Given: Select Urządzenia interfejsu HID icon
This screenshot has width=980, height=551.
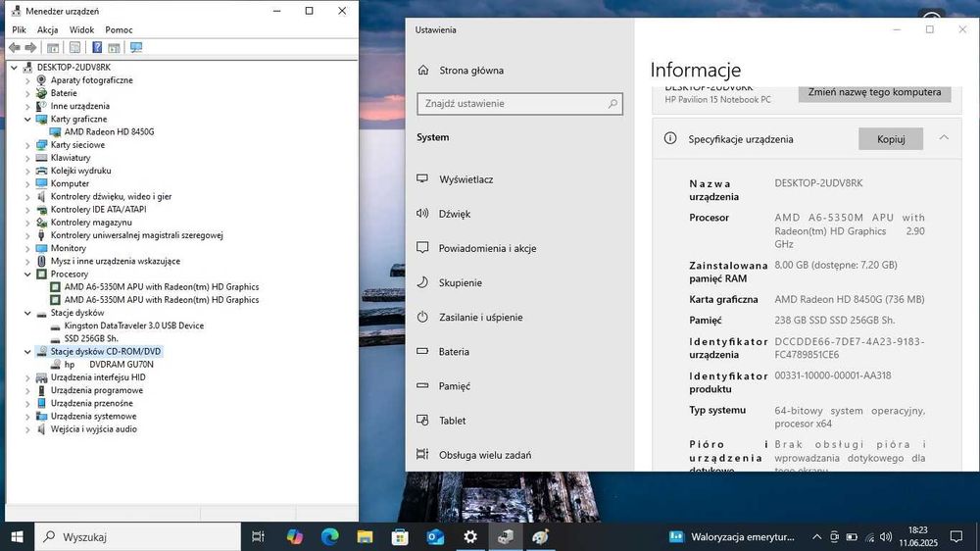Looking at the screenshot, I should [41, 377].
